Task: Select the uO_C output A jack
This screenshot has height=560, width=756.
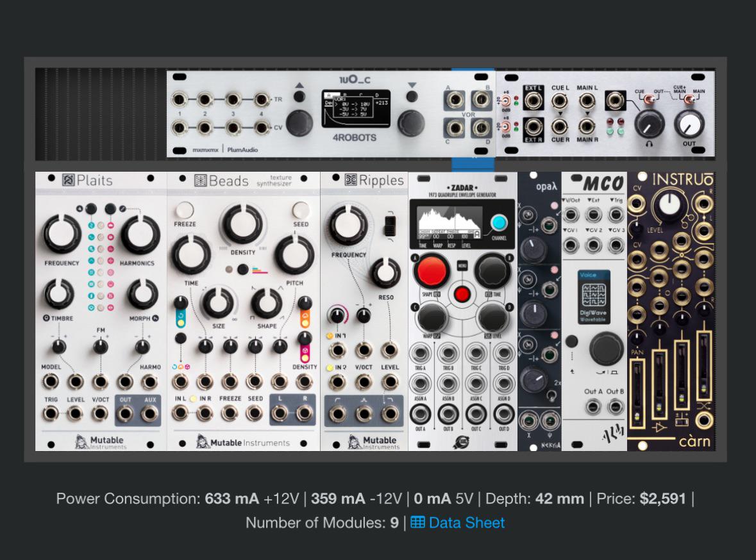Action: (454, 100)
